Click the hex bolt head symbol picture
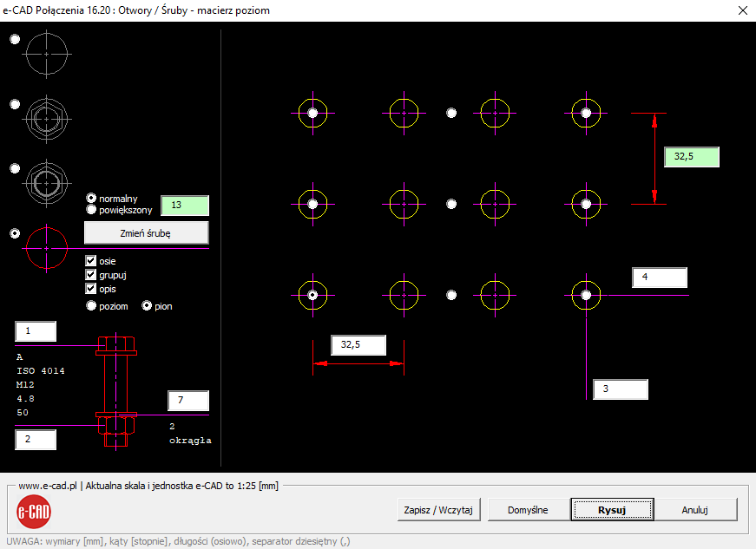 [x=47, y=119]
